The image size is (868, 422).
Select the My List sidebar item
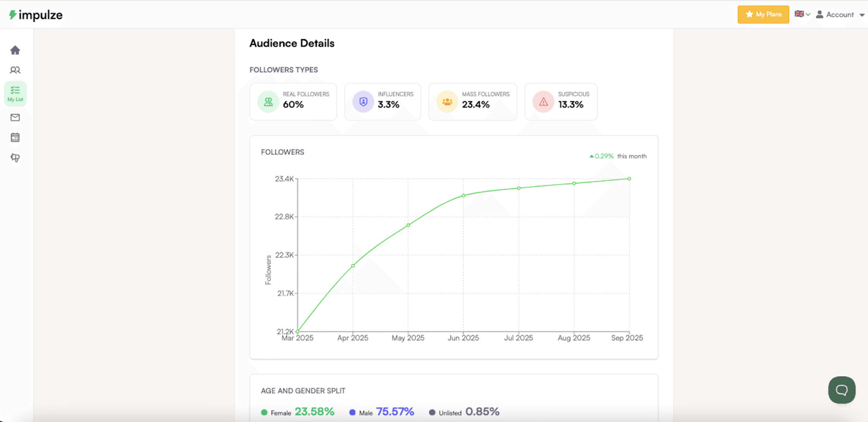click(x=15, y=94)
